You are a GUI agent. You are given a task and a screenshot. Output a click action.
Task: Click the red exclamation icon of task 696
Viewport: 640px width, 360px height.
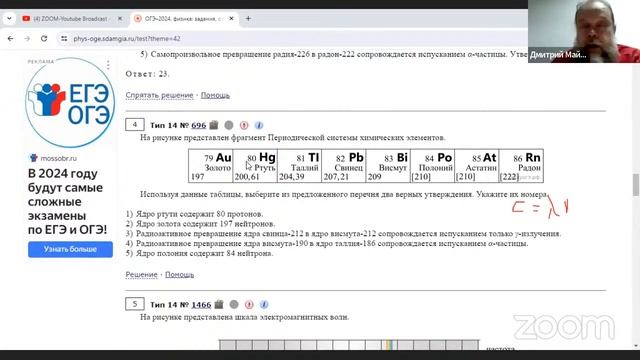pyautogui.click(x=244, y=125)
